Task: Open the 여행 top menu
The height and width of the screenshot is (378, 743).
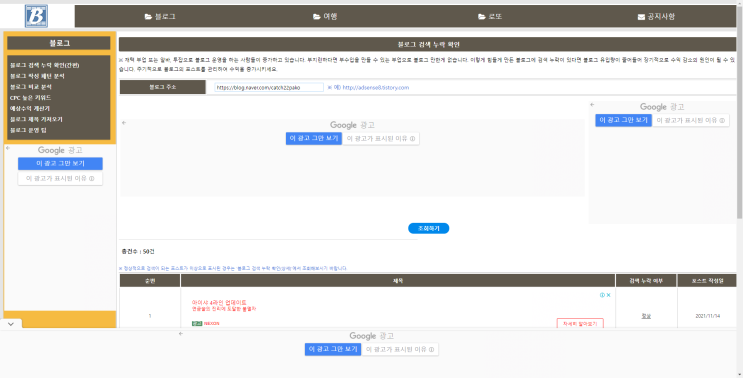Action: tap(325, 17)
